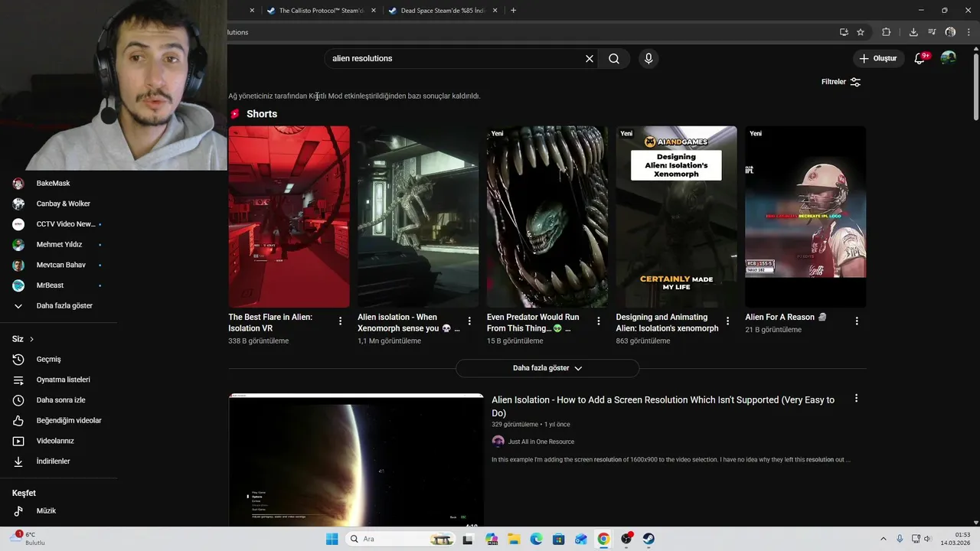
Task: Click the Shorts section heading
Action: (x=262, y=114)
